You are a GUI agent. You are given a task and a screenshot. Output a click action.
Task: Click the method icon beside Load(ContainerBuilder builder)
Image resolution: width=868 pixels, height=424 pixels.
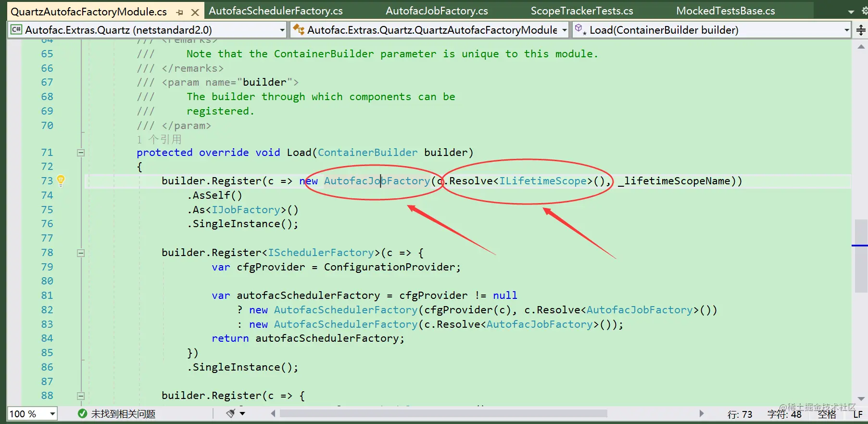point(580,30)
